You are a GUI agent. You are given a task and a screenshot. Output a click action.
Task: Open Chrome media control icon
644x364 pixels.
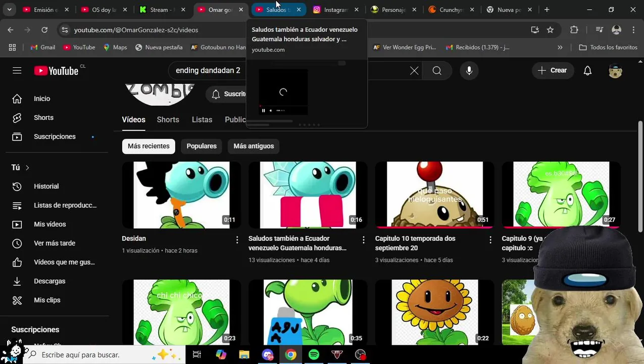tap(600, 30)
